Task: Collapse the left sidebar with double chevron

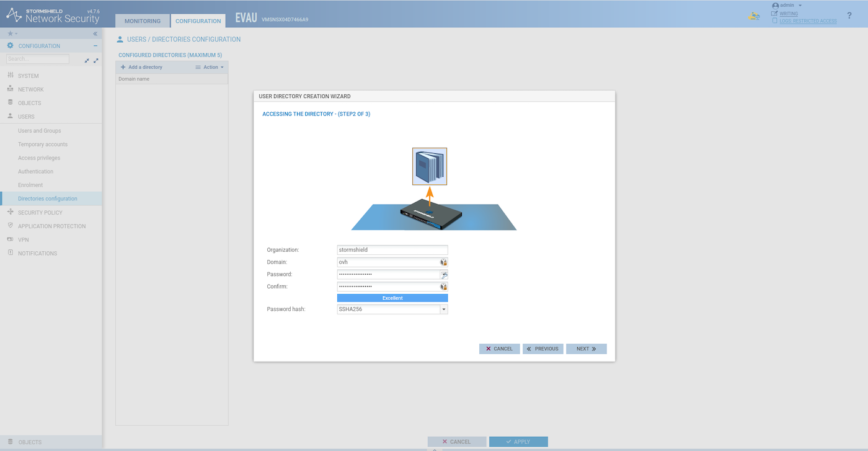Action: coord(95,33)
